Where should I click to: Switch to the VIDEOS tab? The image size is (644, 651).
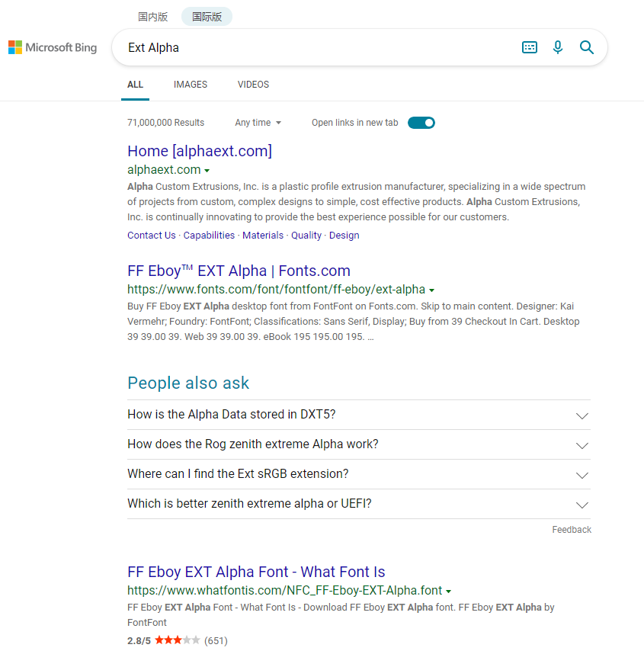point(253,85)
